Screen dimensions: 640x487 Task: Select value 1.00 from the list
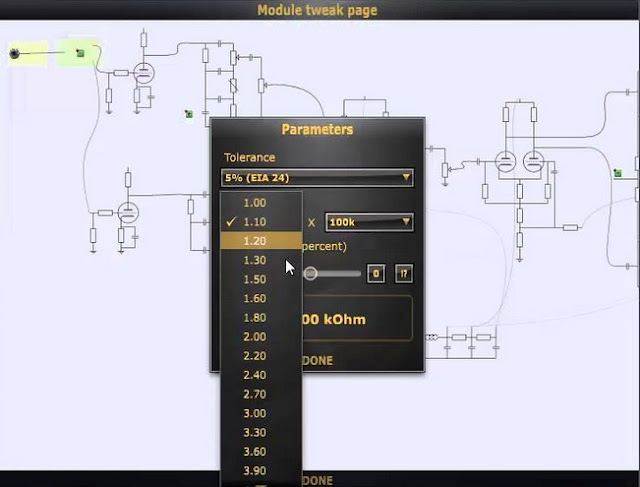(261, 203)
